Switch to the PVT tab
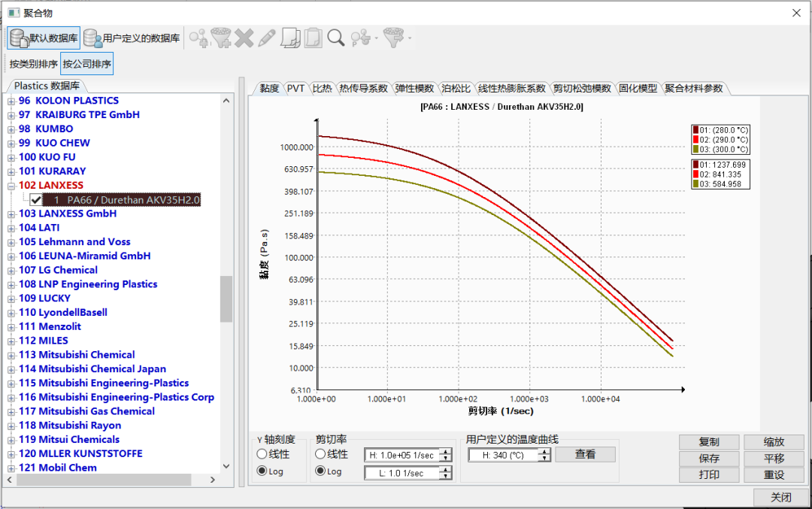The image size is (812, 509). (x=296, y=87)
